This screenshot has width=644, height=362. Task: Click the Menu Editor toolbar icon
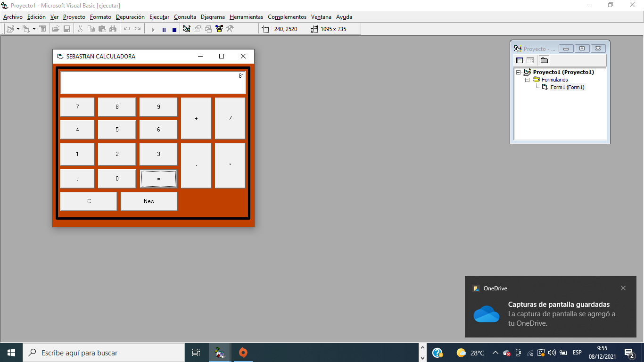pos(42,29)
